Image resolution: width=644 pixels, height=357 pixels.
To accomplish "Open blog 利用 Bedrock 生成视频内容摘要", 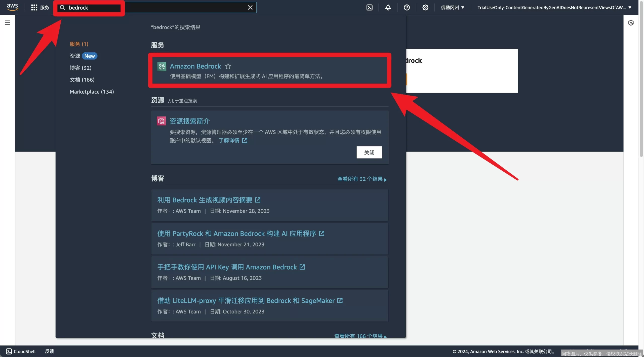I will point(205,200).
